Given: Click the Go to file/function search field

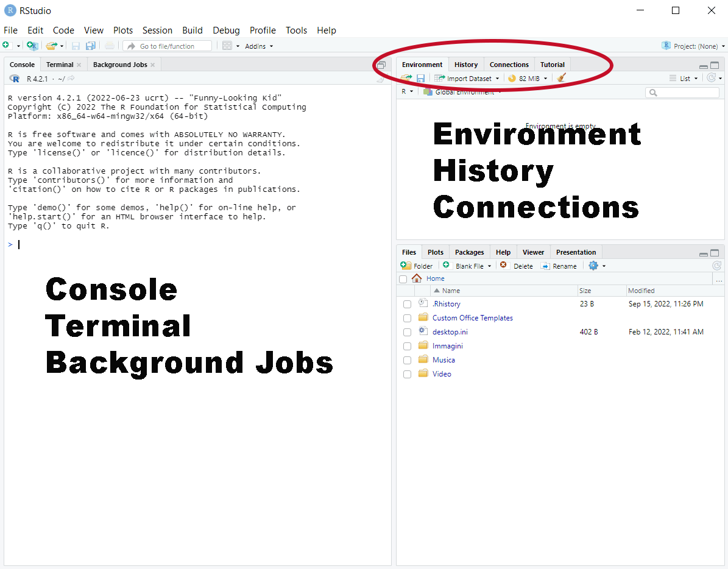Looking at the screenshot, I should 167,46.
